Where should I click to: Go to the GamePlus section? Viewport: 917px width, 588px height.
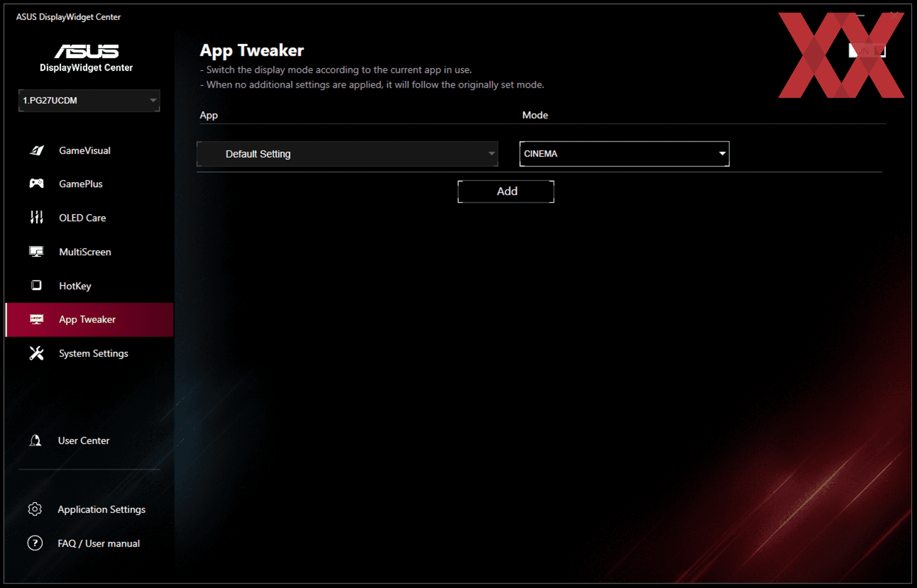pos(81,184)
